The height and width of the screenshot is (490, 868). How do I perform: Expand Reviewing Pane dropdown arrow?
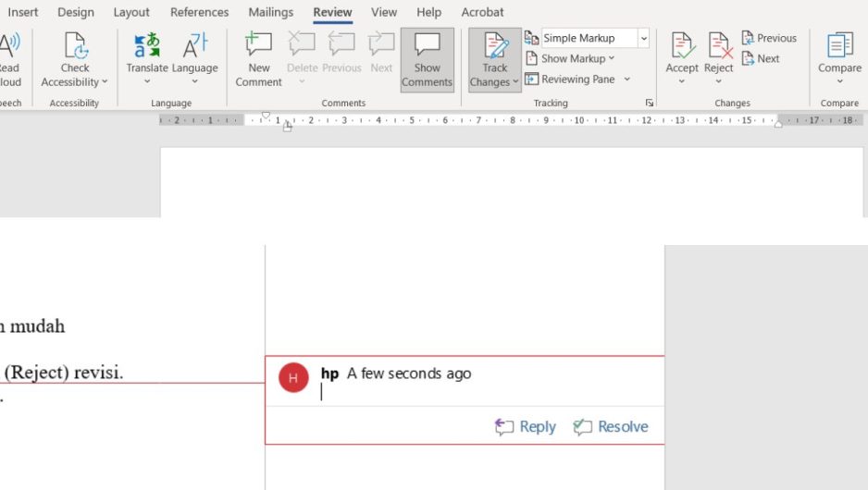click(x=626, y=80)
